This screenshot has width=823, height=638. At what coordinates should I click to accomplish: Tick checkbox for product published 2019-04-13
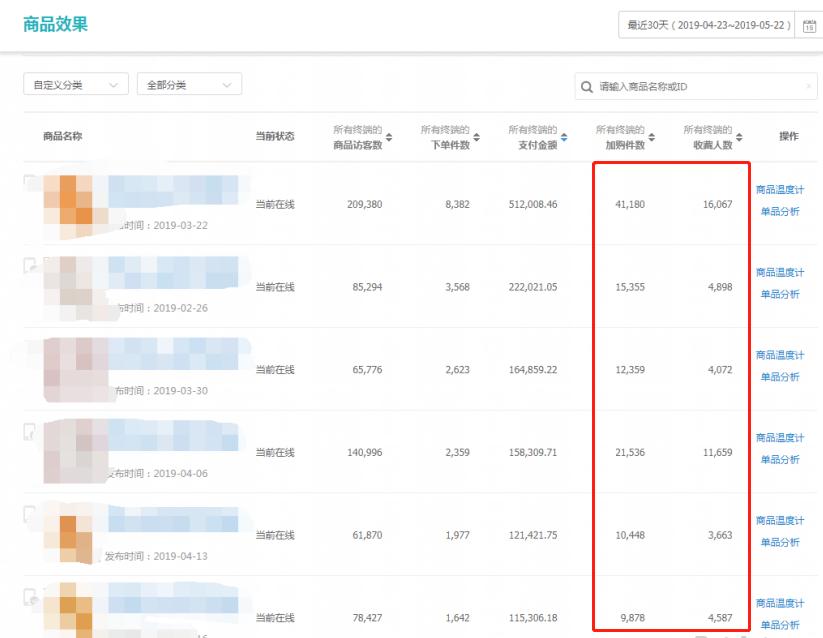30,513
